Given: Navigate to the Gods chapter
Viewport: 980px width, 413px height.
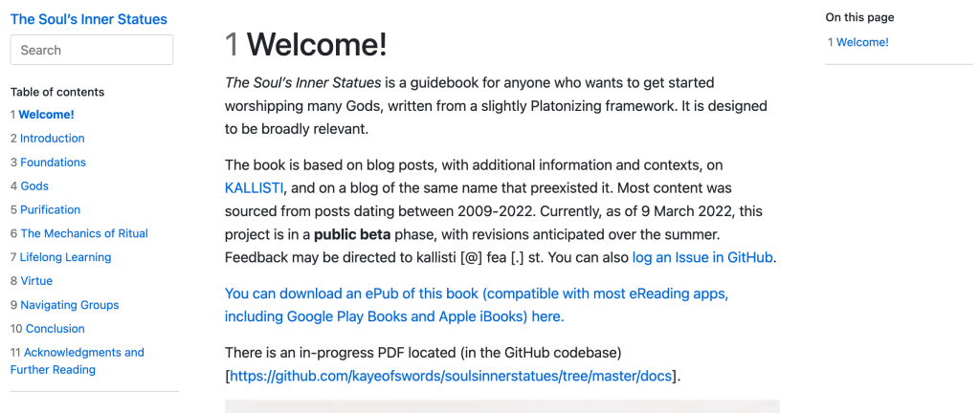Looking at the screenshot, I should pyautogui.click(x=34, y=186).
